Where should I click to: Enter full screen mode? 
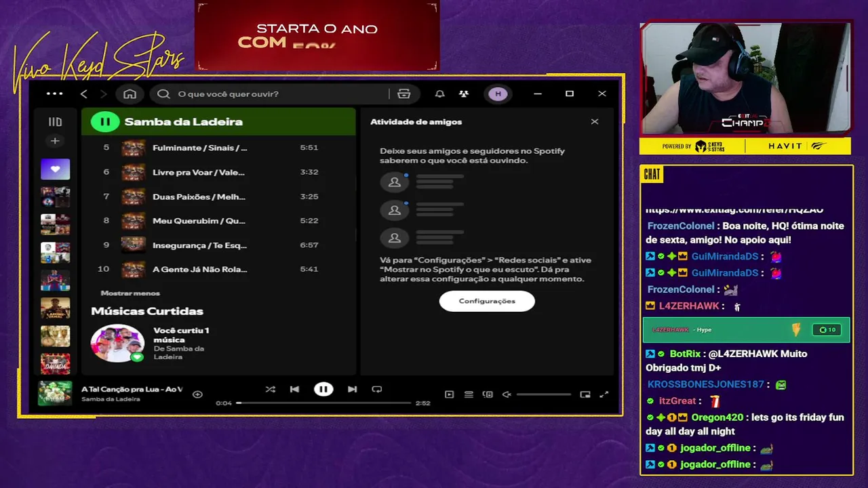coord(604,394)
